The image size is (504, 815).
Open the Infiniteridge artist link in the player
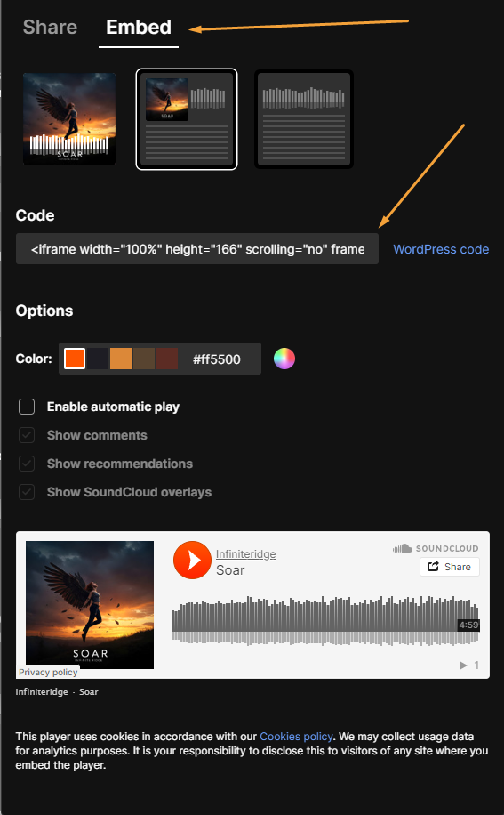pyautogui.click(x=245, y=554)
